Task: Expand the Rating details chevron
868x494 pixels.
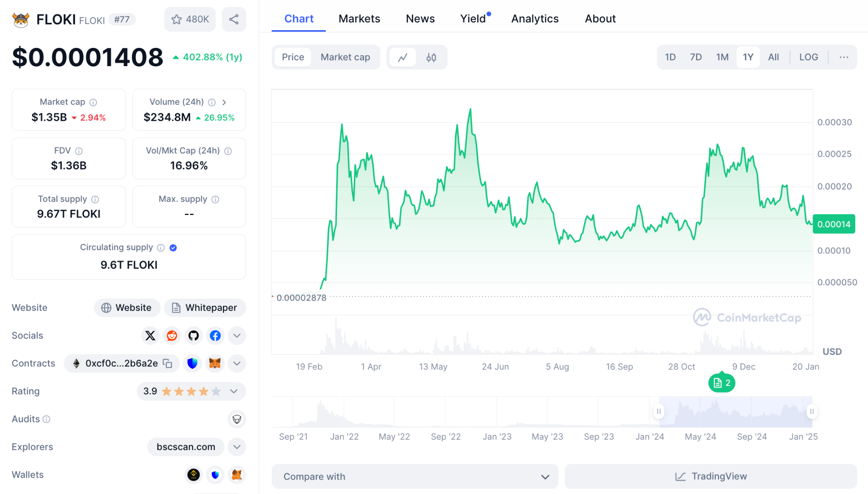Action: coord(234,391)
